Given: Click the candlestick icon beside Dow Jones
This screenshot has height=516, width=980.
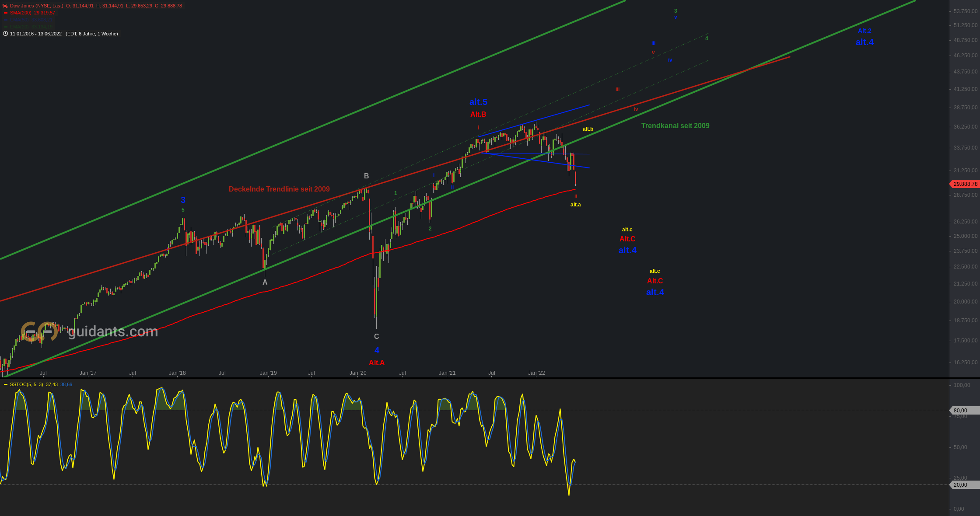Looking at the screenshot, I should [x=5, y=6].
